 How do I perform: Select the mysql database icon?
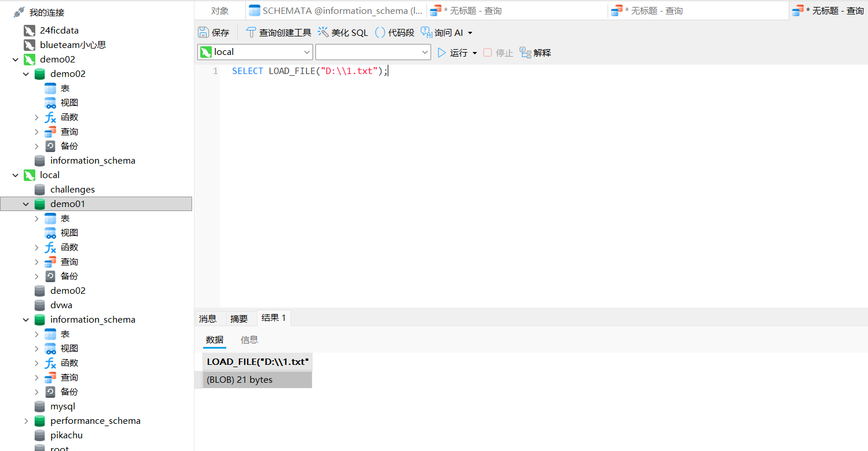[40, 406]
